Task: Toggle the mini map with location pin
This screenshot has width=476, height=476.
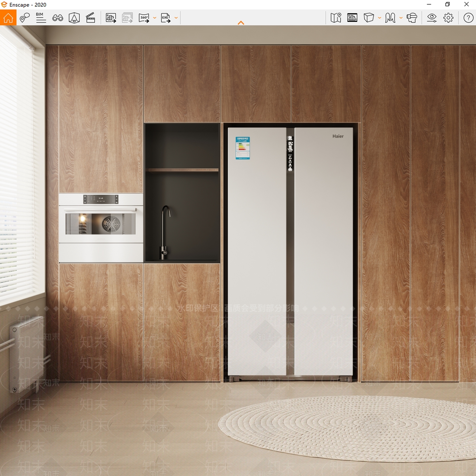Action: pyautogui.click(x=336, y=18)
